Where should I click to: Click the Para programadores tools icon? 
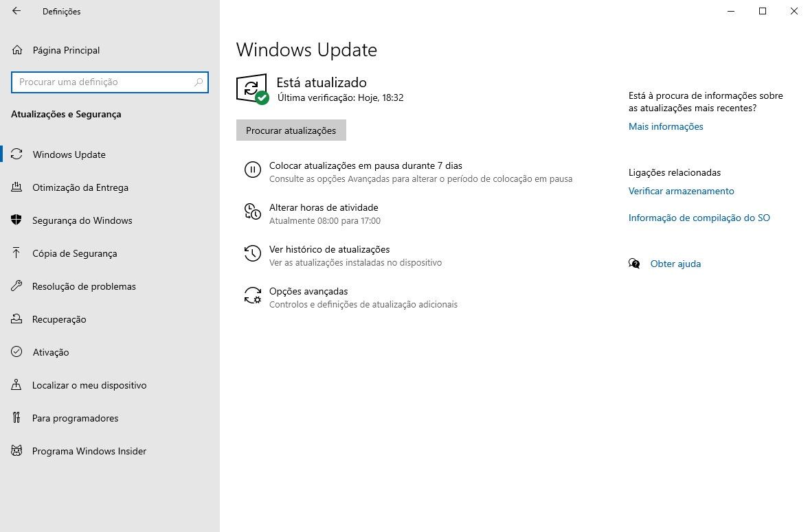pyautogui.click(x=16, y=417)
